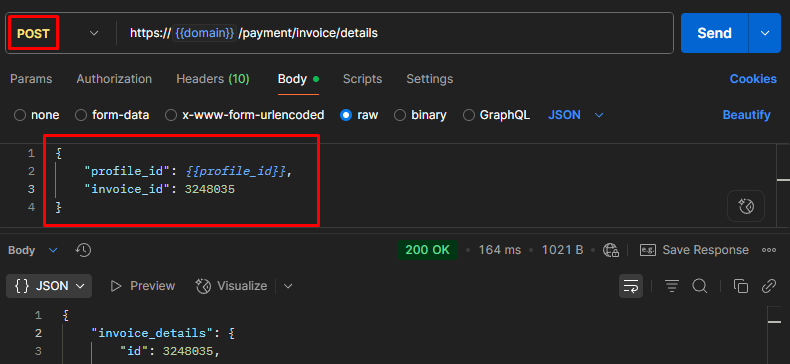Click the invoice_id value 3248035 in request
This screenshot has width=790, height=364.
pyautogui.click(x=210, y=190)
